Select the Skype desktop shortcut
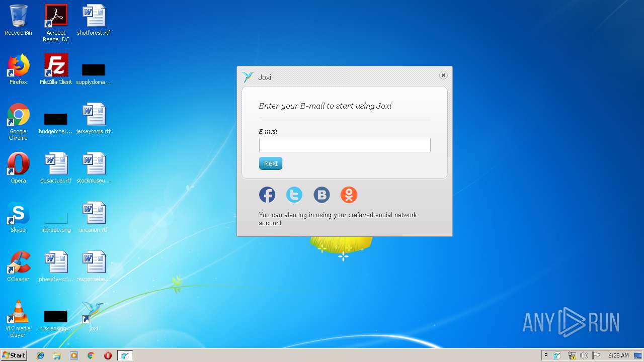The height and width of the screenshot is (362, 644). click(18, 217)
